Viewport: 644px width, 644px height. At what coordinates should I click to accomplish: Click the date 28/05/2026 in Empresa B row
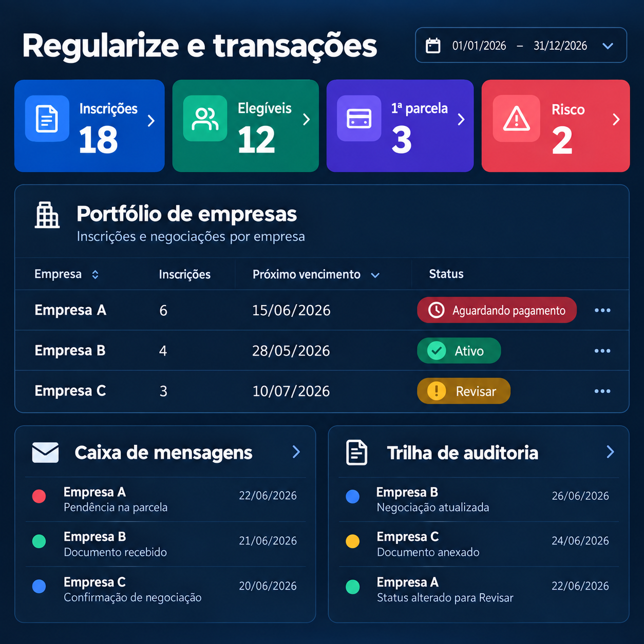291,351
